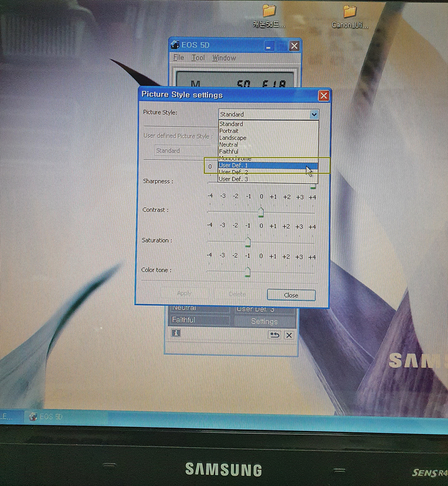Click the Saturation : label
Viewport: 448px width, 486px height.
click(157, 240)
